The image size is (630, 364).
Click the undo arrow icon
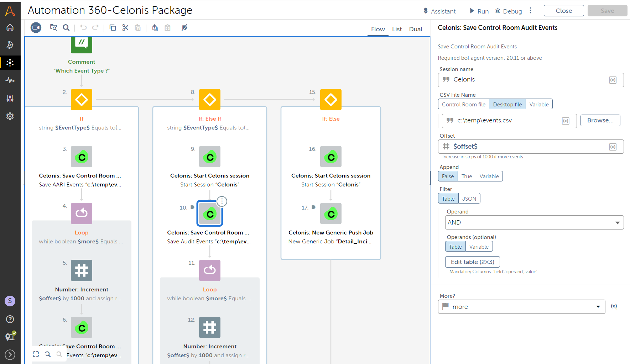pos(83,28)
